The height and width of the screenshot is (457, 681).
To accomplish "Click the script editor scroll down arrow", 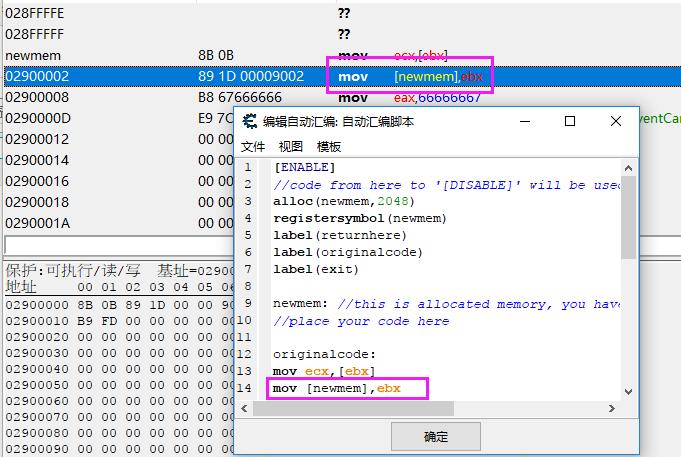I will coord(628,393).
